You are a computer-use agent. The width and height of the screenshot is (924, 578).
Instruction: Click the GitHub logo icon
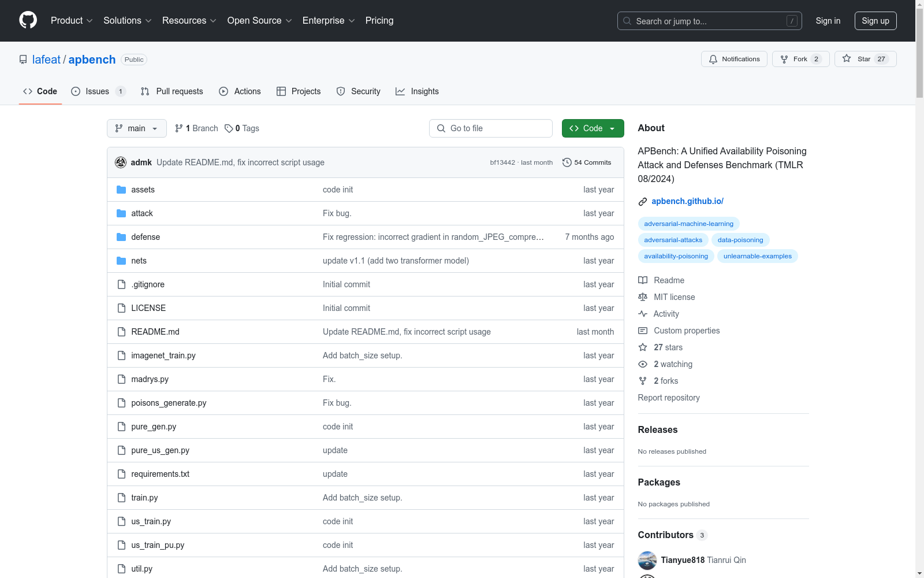28,20
